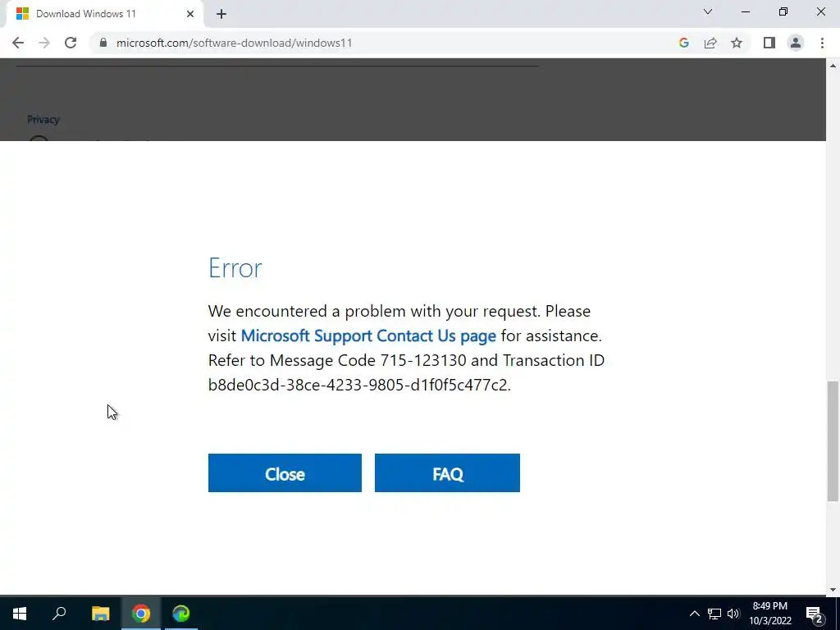Open File Explorer from the taskbar
Viewport: 840px width, 630px height.
100,614
